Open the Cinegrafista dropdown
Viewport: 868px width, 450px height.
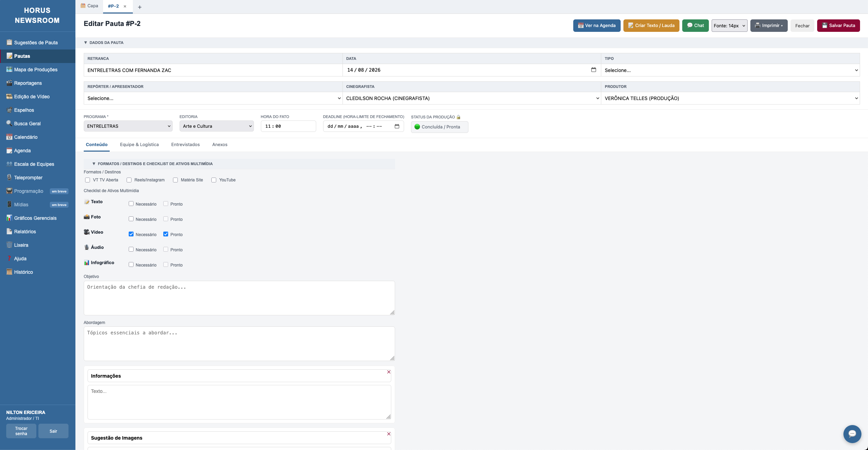(472, 98)
